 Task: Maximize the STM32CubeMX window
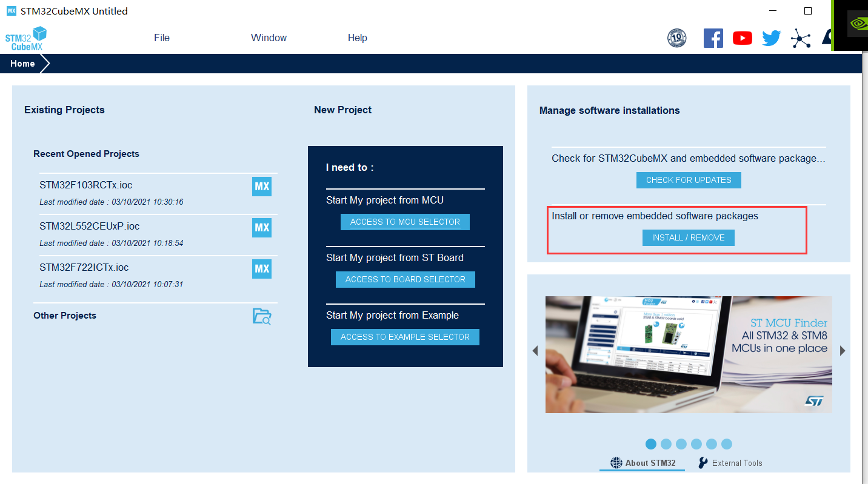[808, 11]
